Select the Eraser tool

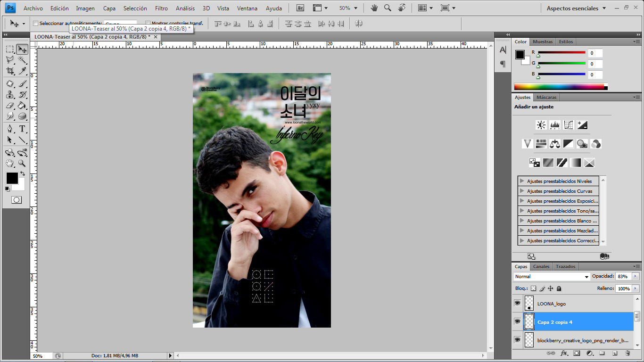pyautogui.click(x=10, y=105)
